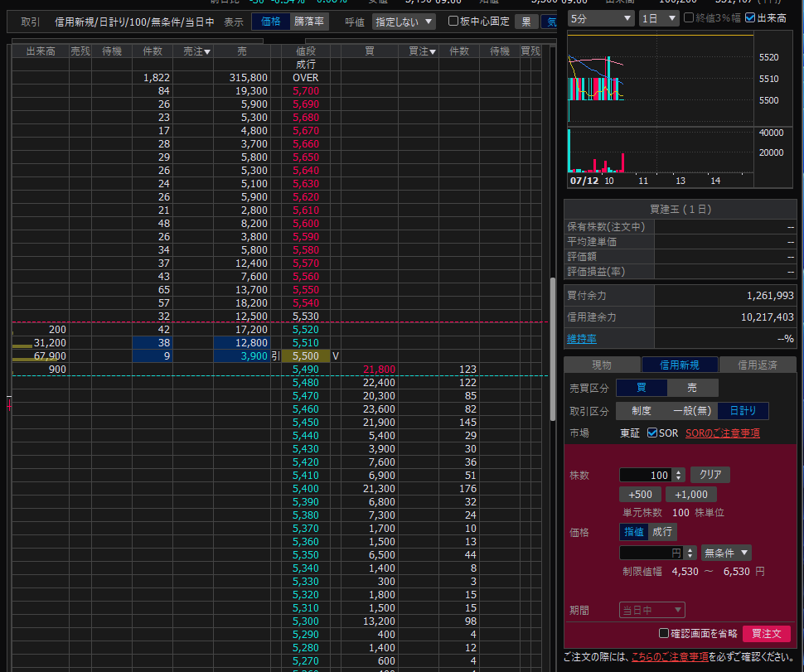804x672 pixels.
Task: Switch to the 現物 tab
Action: (602, 365)
